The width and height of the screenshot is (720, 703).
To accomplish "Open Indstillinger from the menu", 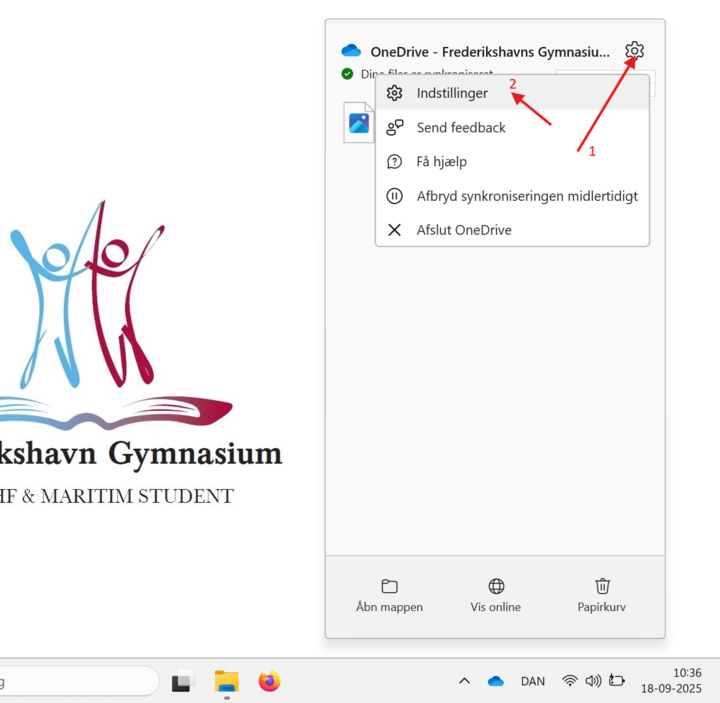I will coord(452,93).
